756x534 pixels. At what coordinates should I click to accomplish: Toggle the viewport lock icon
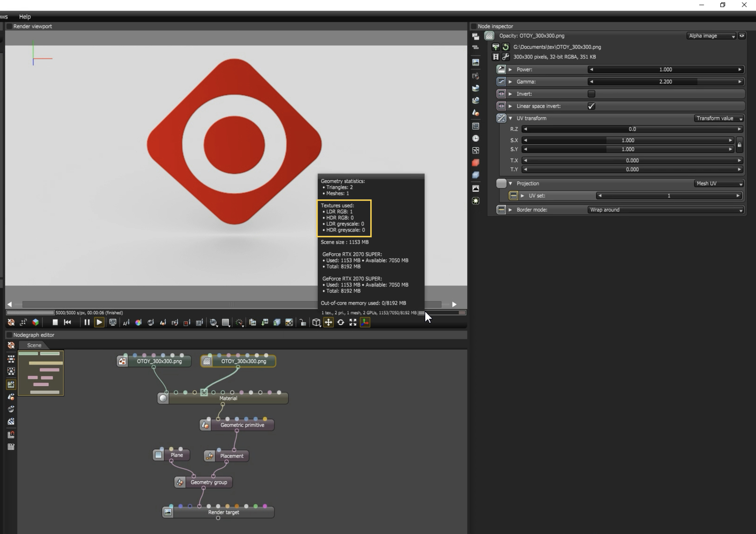click(x=303, y=323)
